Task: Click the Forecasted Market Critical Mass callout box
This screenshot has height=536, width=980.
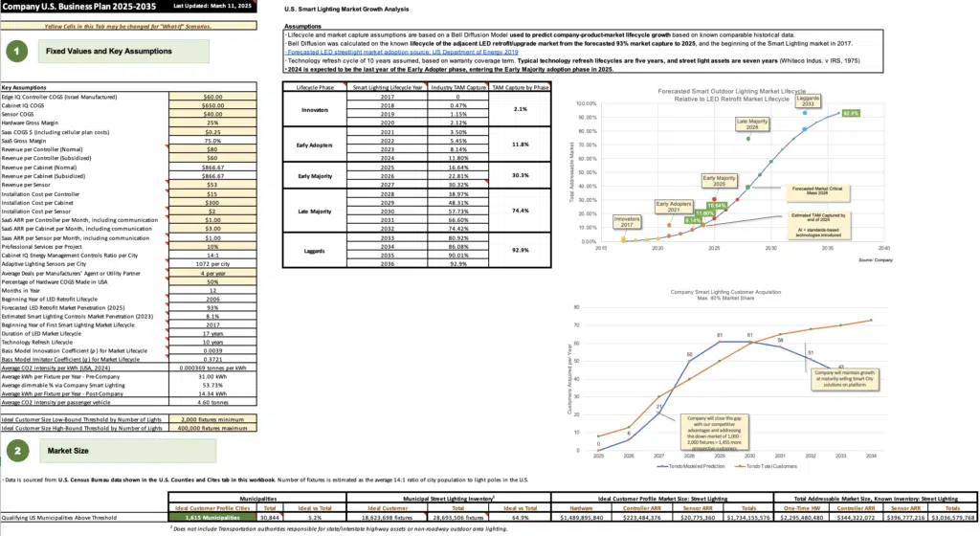Action: click(821, 190)
